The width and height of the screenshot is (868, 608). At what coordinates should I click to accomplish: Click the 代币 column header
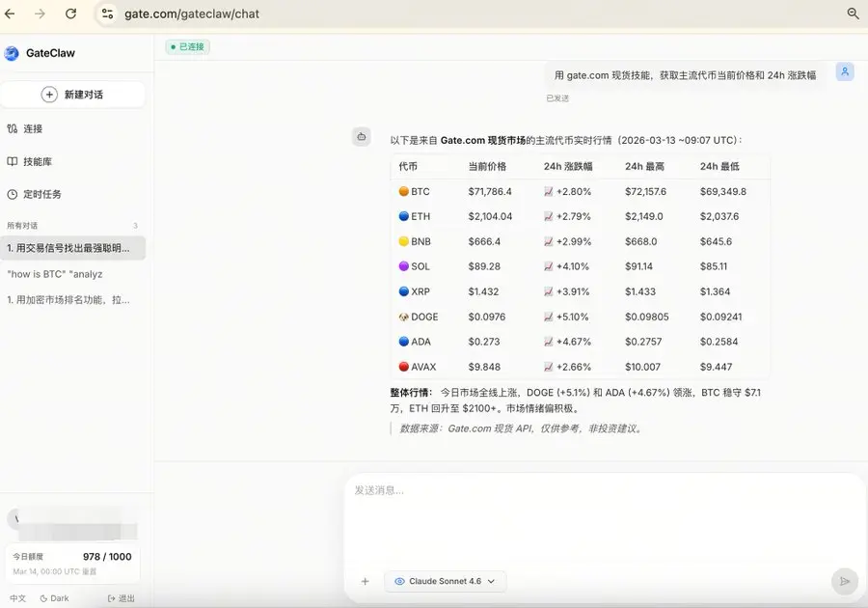tap(408, 166)
